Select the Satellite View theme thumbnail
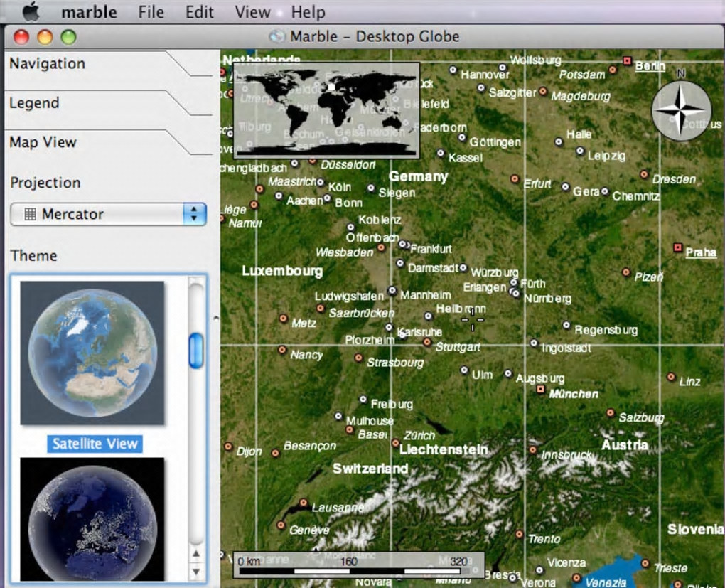The height and width of the screenshot is (588, 725). coord(92,352)
